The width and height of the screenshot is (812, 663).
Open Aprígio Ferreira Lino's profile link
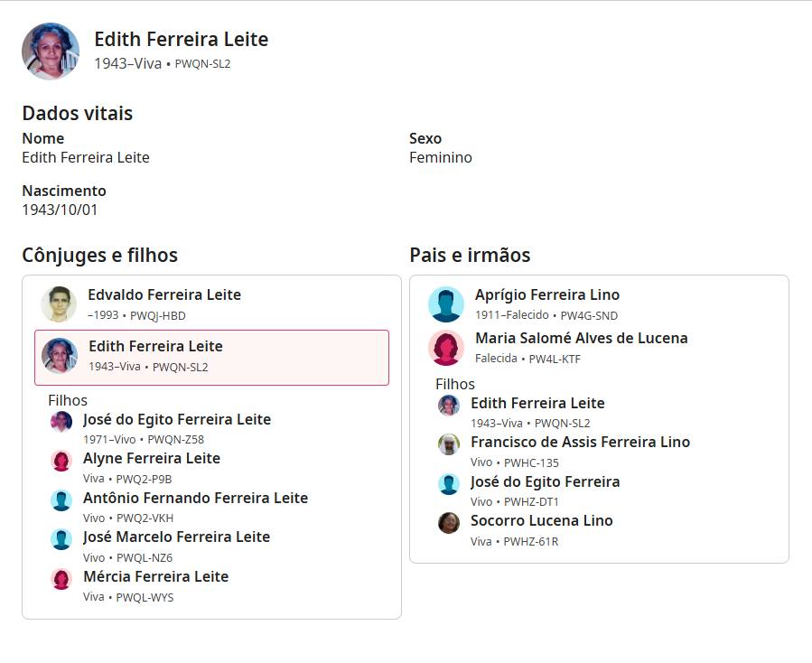(547, 294)
